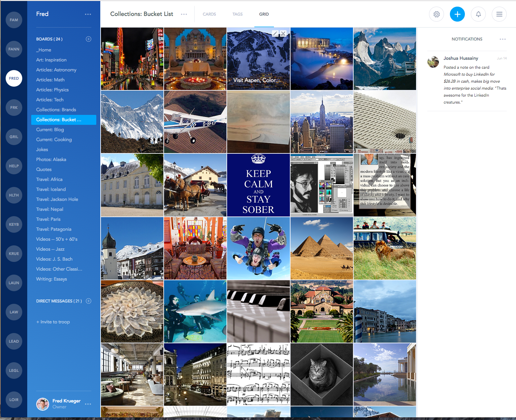Click the BOARDS (24) header
The image size is (516, 420).
click(49, 39)
